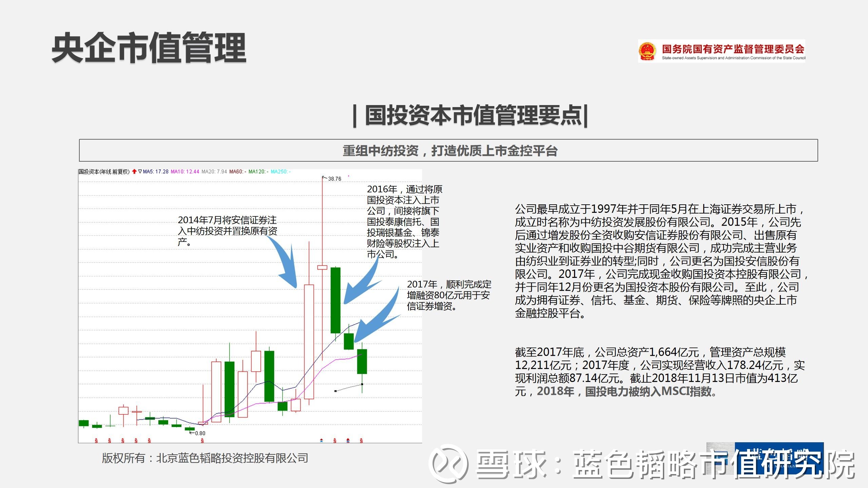Select the chart title 国投资本(年线,前复权)
This screenshot has width=868, height=488.
tap(104, 172)
